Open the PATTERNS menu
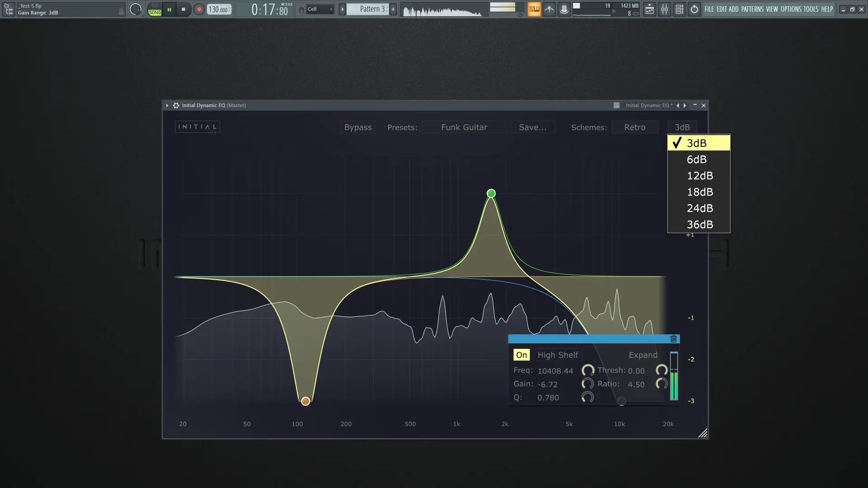The image size is (868, 488). tap(752, 9)
